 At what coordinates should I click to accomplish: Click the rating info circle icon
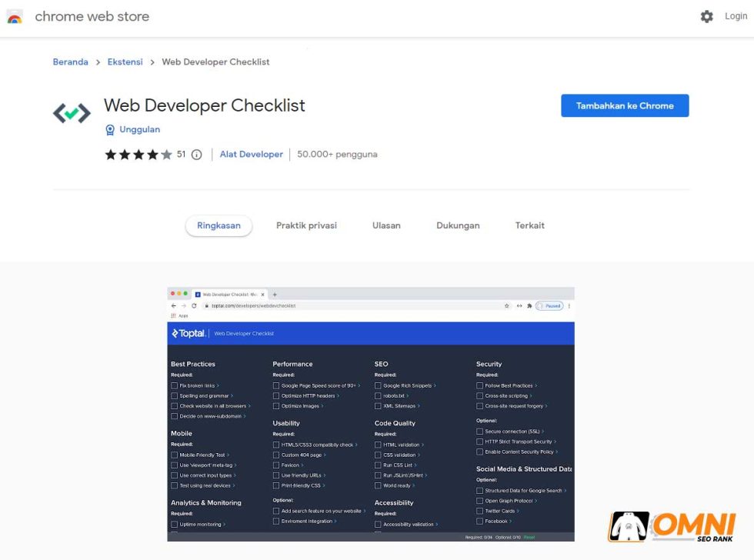point(197,155)
